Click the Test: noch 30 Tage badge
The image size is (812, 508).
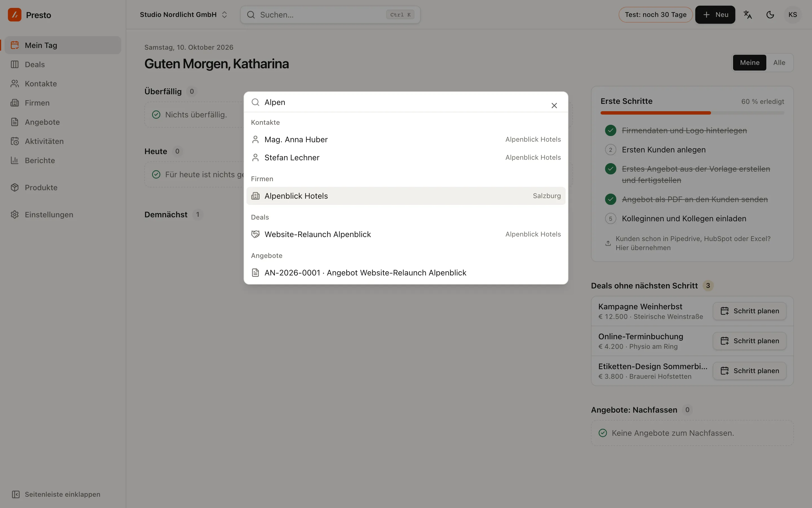click(655, 15)
